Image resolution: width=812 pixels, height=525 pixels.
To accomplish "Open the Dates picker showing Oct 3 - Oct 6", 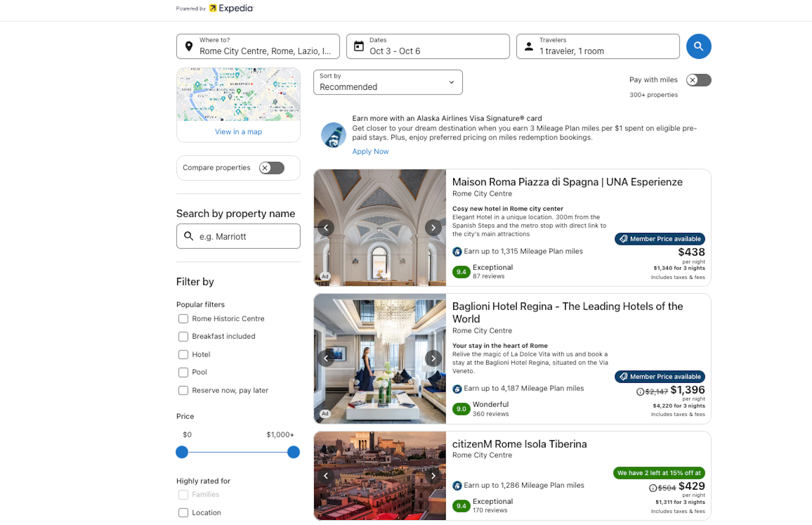I will click(x=427, y=47).
